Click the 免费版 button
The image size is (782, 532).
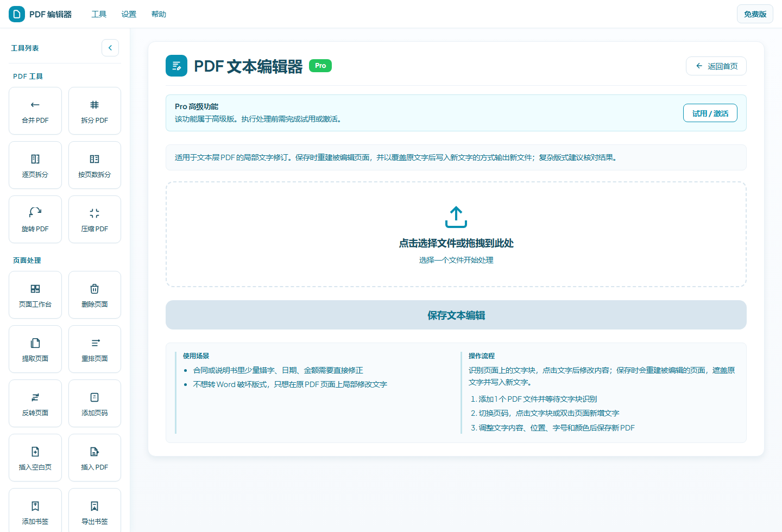(x=755, y=14)
